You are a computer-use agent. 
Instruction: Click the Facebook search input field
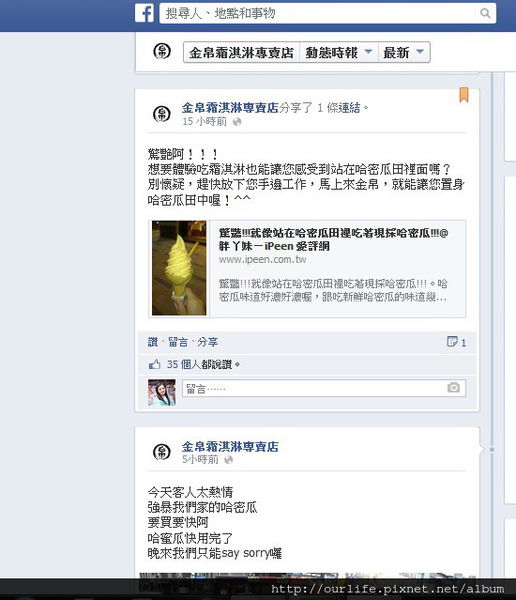320,13
